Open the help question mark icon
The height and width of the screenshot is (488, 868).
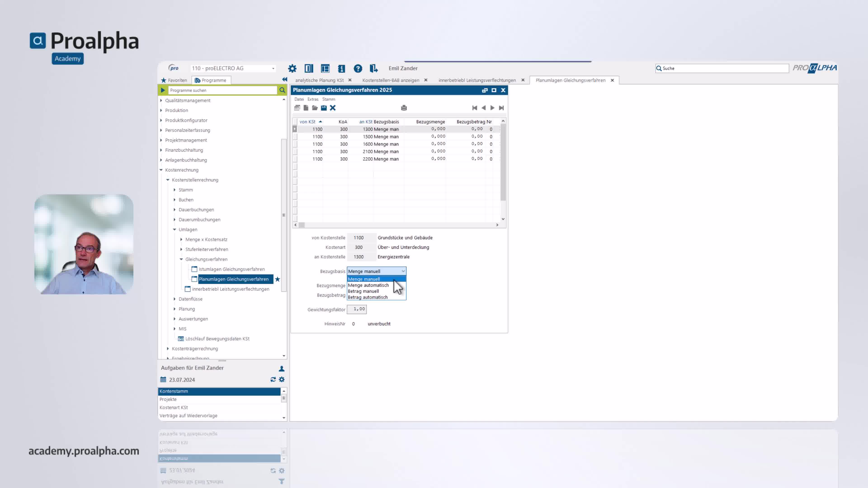point(358,68)
